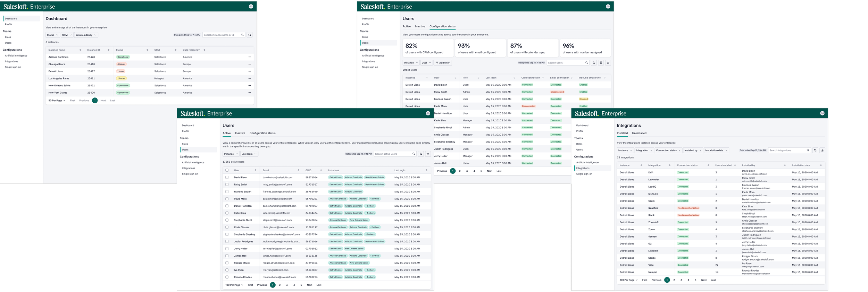Click refresh icon beside Search active users

coord(421,154)
